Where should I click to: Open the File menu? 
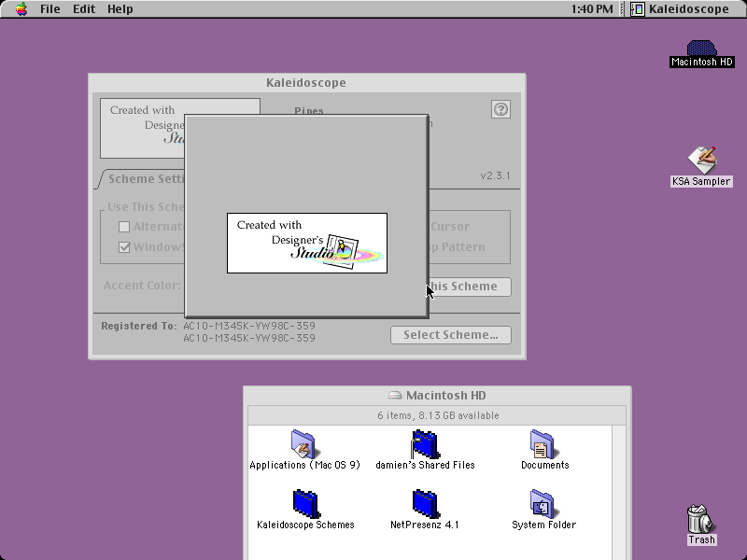(x=50, y=8)
